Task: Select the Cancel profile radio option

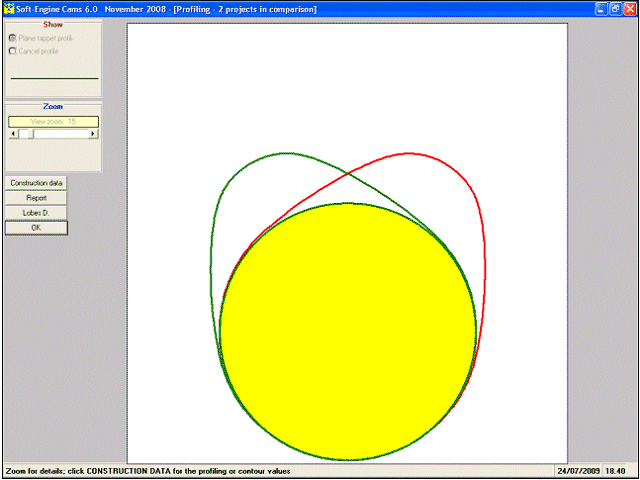Action: 13,51
